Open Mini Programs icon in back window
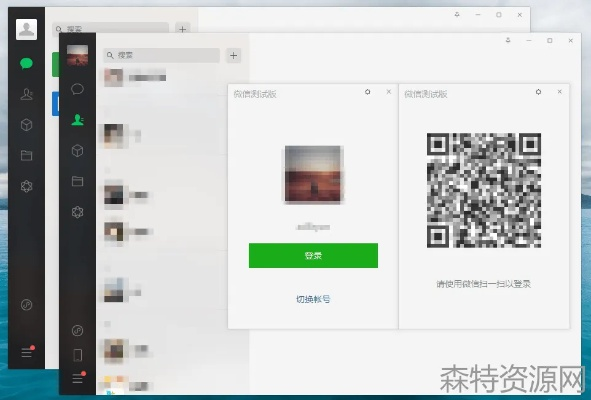Viewport: 591px width, 400px height. (x=26, y=305)
